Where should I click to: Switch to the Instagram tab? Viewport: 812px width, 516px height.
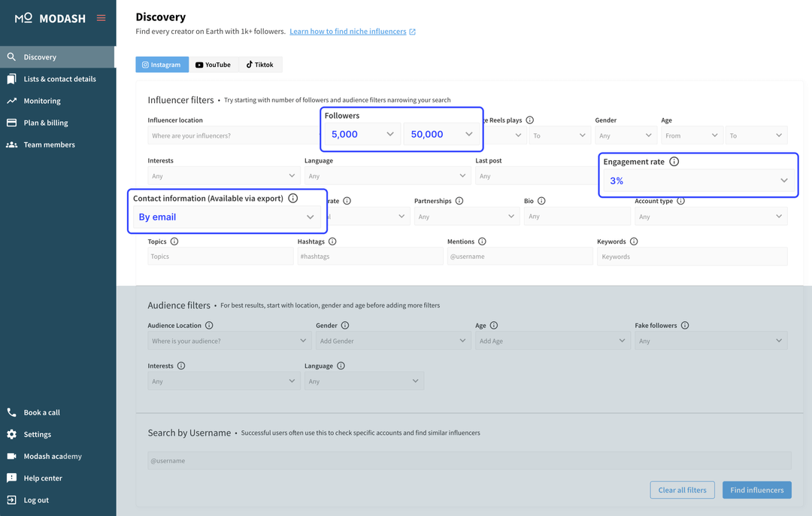162,65
